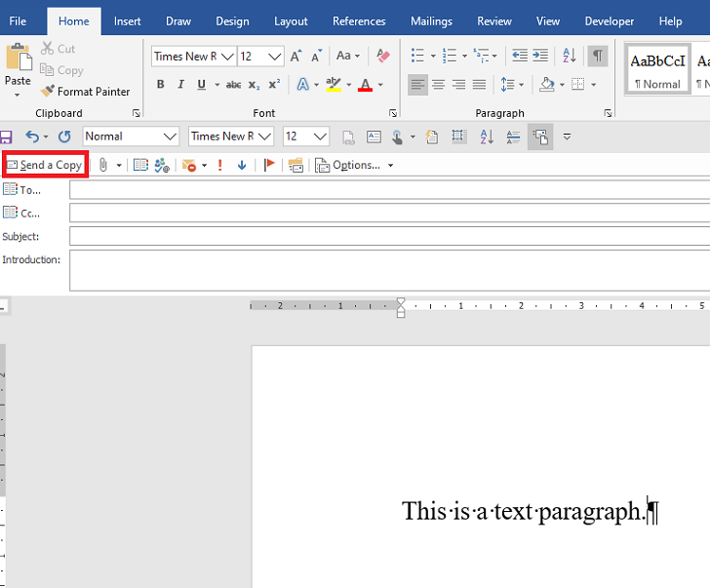Click in the Introduction text box
Viewport: 710px width, 588px height.
(x=389, y=270)
